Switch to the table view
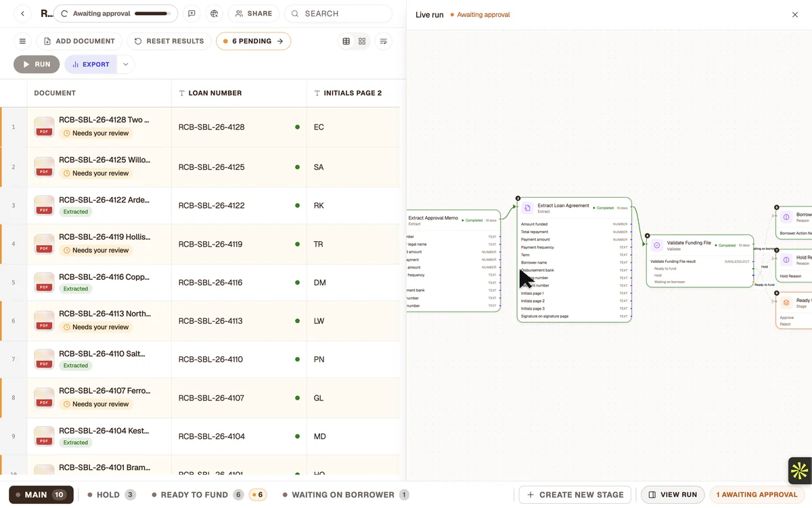This screenshot has width=812, height=508. [346, 41]
